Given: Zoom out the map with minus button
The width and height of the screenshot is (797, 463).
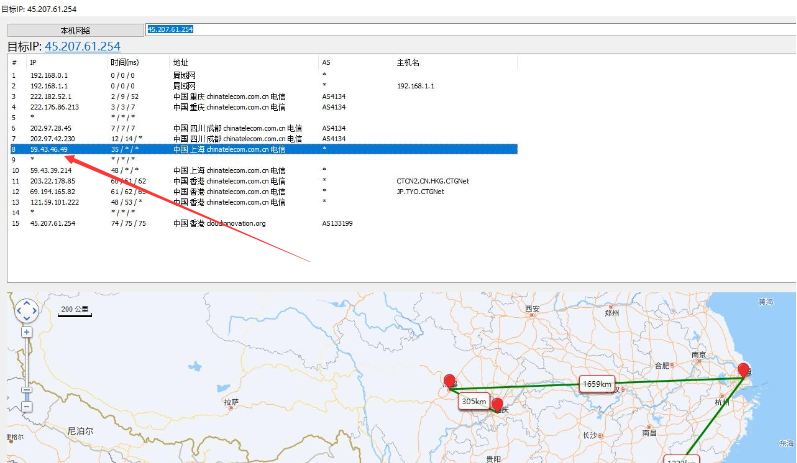Looking at the screenshot, I should pos(27,407).
